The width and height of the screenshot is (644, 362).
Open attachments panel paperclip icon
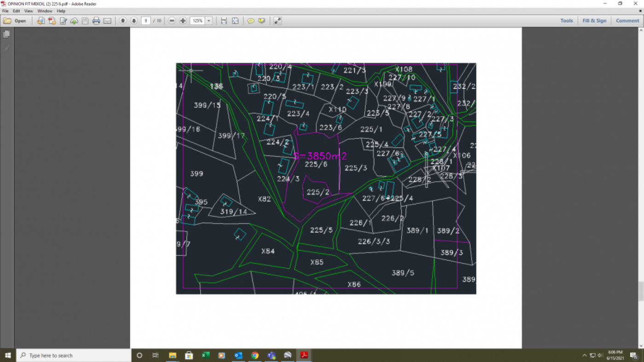coord(6,48)
